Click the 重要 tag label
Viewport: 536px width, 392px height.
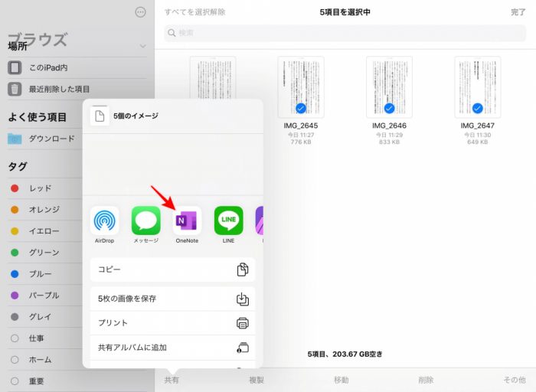pos(37,381)
